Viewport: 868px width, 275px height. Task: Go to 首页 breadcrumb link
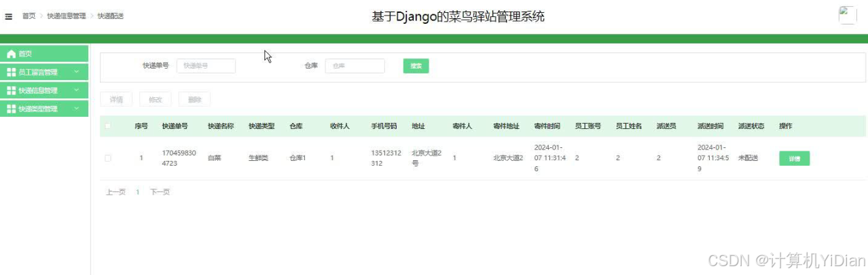click(x=29, y=16)
